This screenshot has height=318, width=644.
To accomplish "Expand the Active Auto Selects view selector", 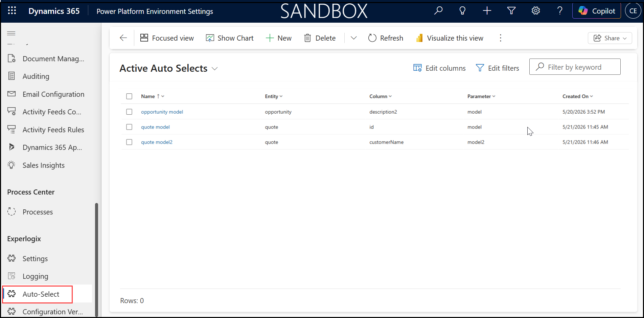I will coord(214,69).
